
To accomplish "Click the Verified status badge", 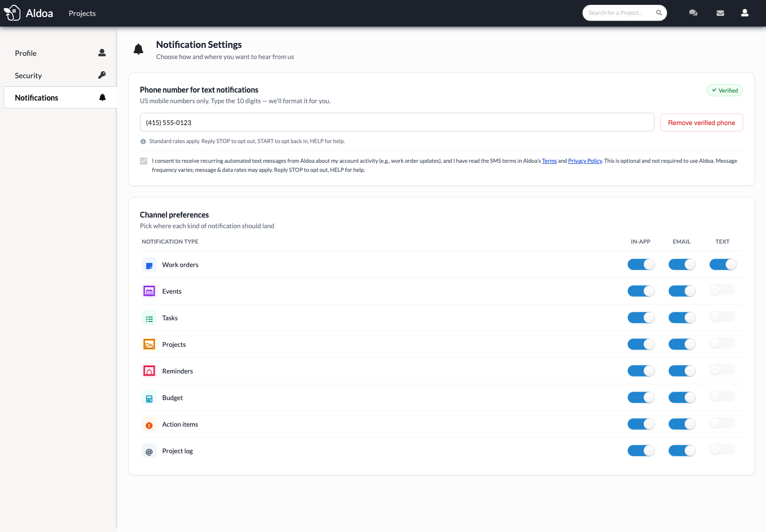I will [x=725, y=90].
